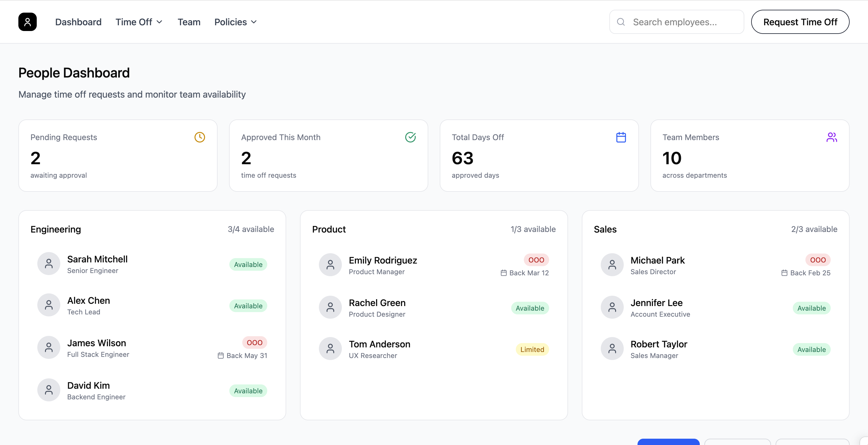The image size is (868, 445).
Task: Open the Team navigation item
Action: 189,22
